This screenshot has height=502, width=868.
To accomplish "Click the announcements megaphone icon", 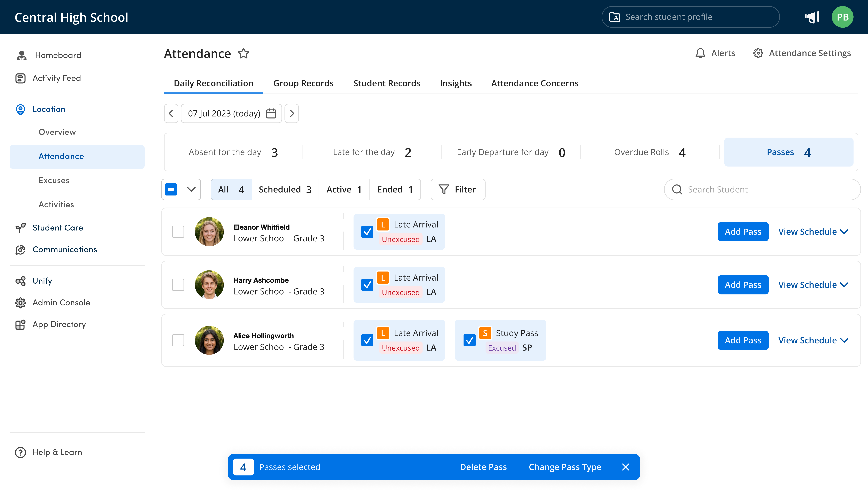I will pyautogui.click(x=812, y=17).
